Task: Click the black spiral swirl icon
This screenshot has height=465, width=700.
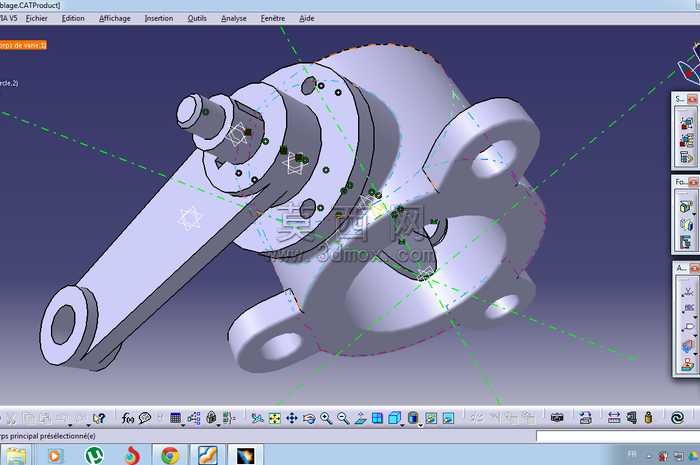Action: [677, 418]
